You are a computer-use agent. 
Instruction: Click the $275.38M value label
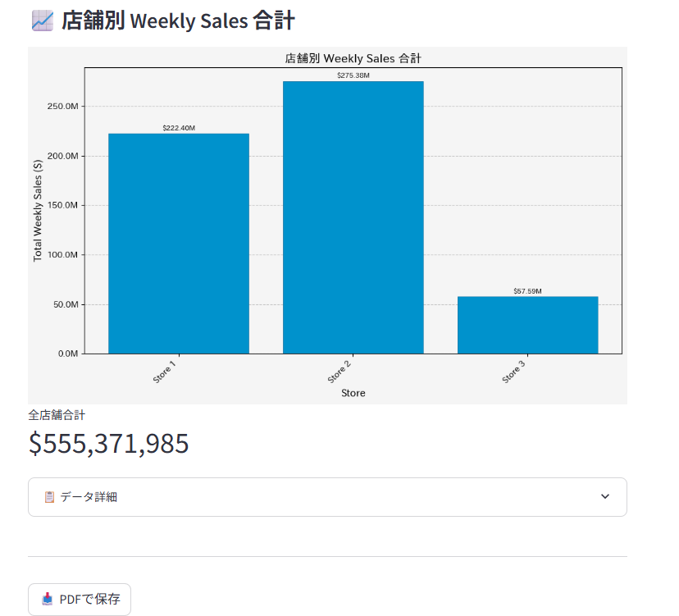pyautogui.click(x=353, y=75)
